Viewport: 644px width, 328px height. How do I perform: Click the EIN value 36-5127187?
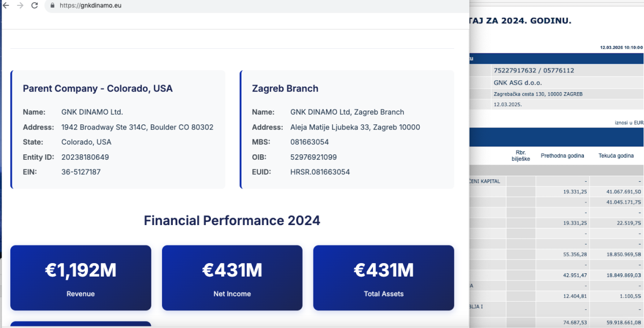[x=81, y=172]
